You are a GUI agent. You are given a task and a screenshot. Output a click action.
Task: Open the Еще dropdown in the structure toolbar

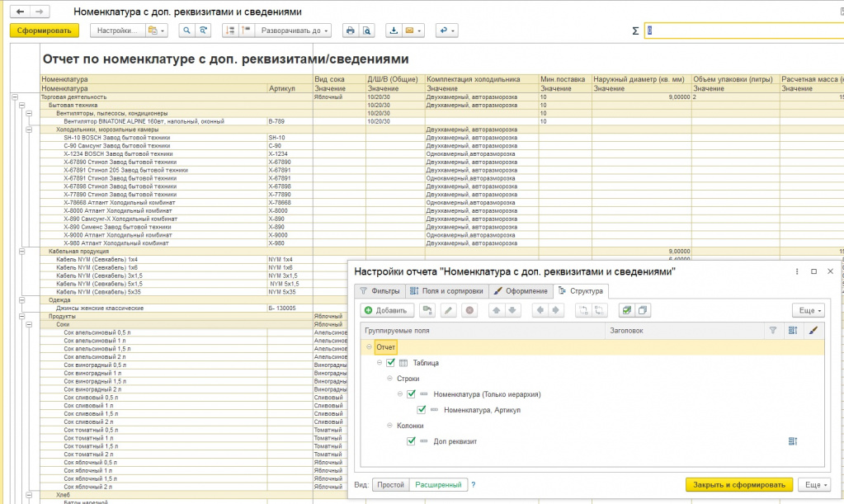(809, 310)
